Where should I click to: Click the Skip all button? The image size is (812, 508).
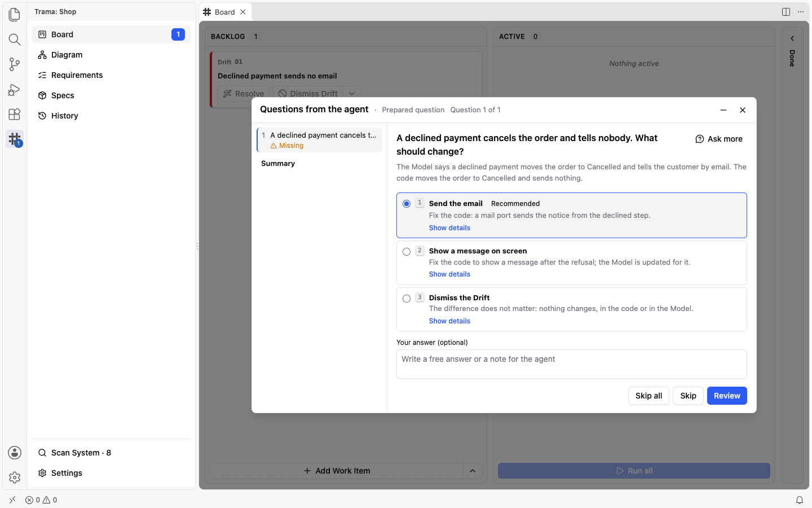click(x=648, y=396)
